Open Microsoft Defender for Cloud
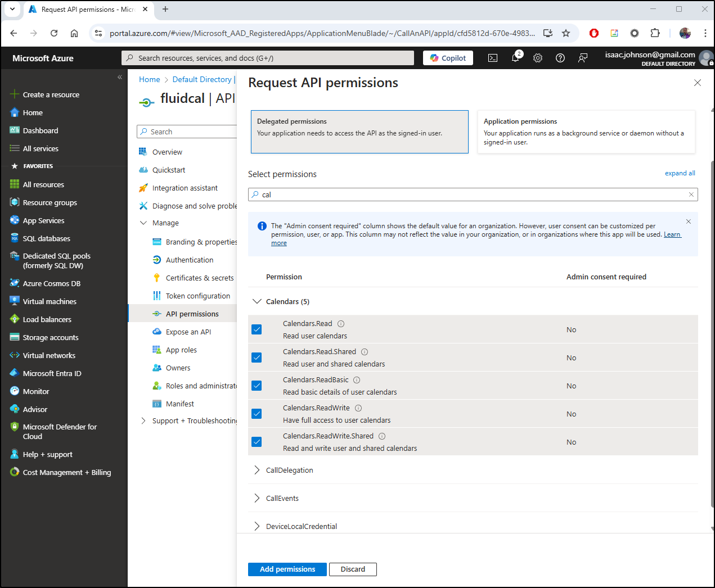Viewport: 715px width, 588px height. [x=60, y=431]
